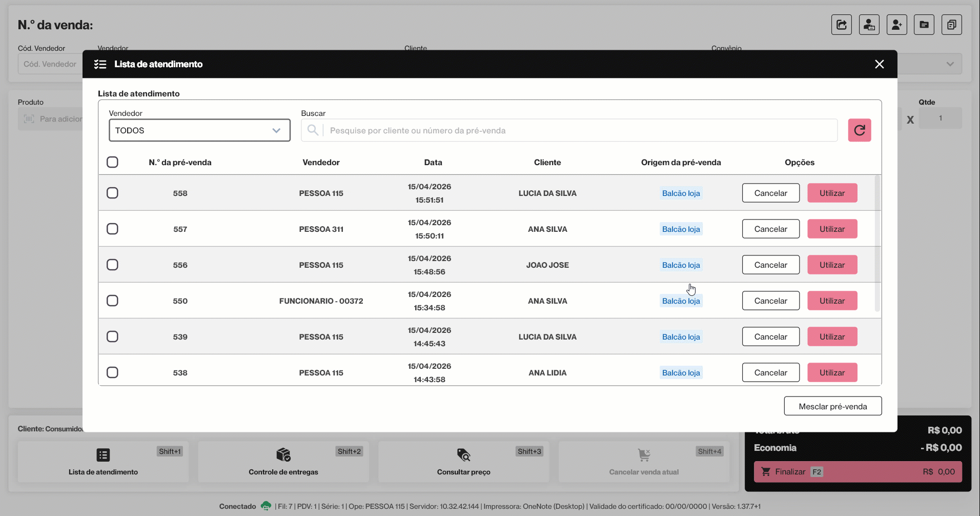Click the share/export icon at top right
Viewport: 980px width, 516px height.
click(842, 25)
